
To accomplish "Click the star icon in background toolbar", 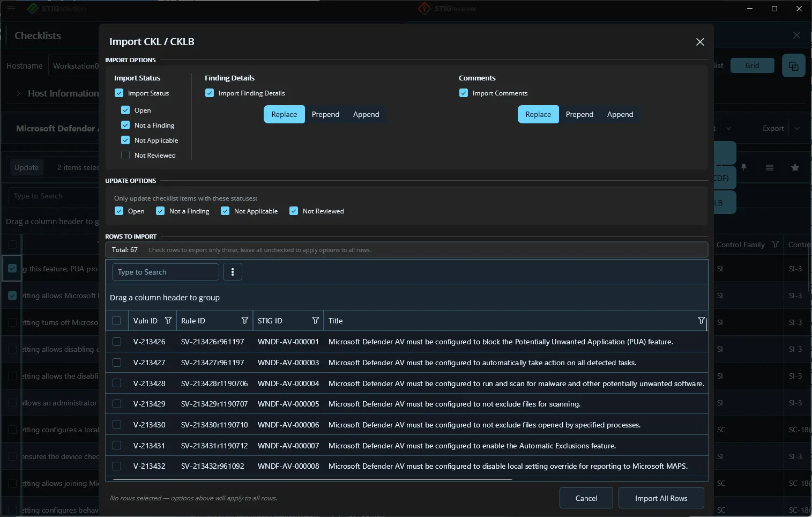I will [795, 168].
